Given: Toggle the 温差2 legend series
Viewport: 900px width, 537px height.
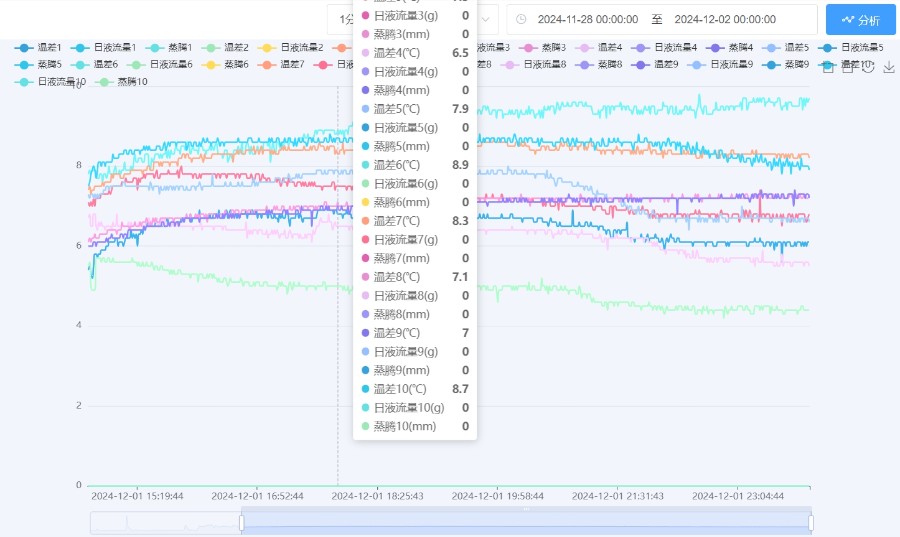Looking at the screenshot, I should [x=225, y=48].
